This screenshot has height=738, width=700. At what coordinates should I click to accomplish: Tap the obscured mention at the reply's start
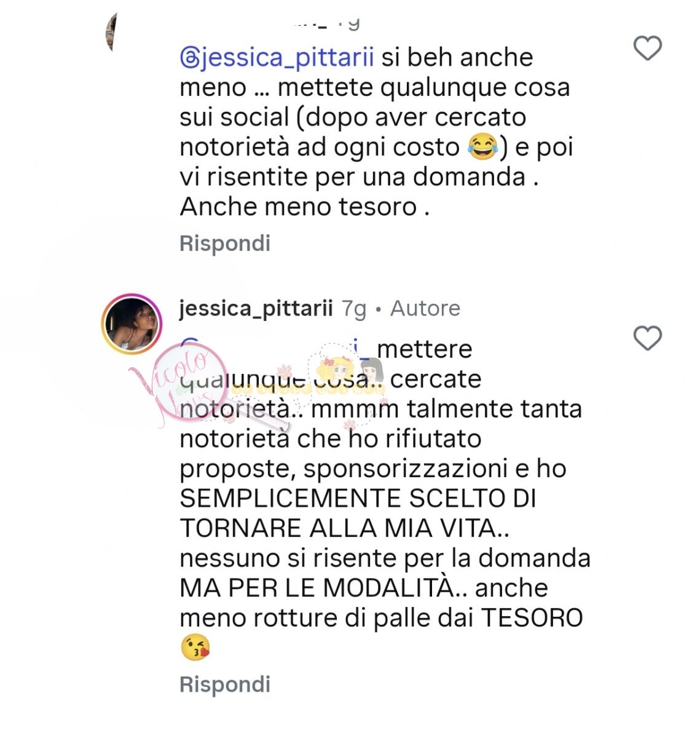point(275,349)
